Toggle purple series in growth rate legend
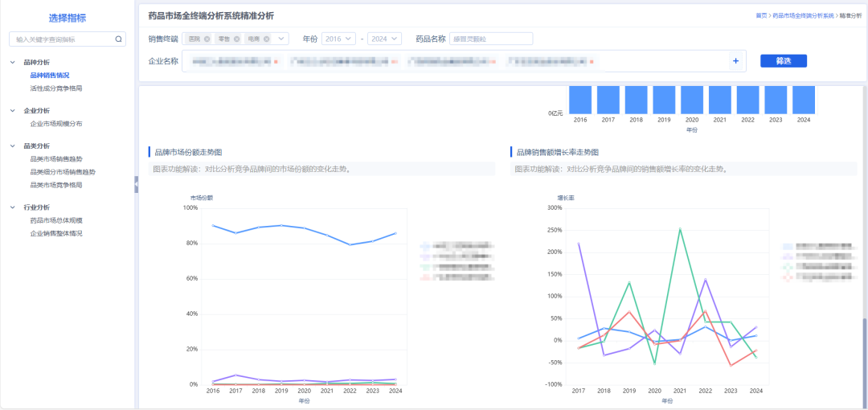 [817, 256]
